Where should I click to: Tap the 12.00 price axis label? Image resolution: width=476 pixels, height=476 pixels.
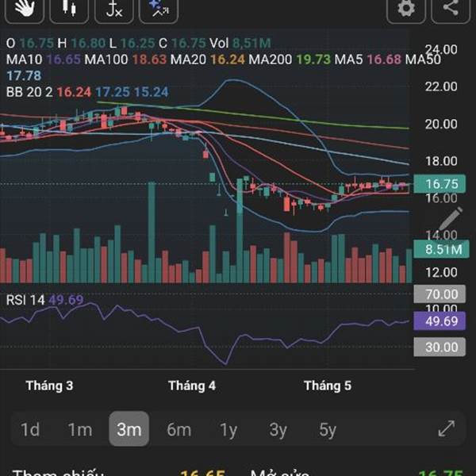tap(441, 272)
